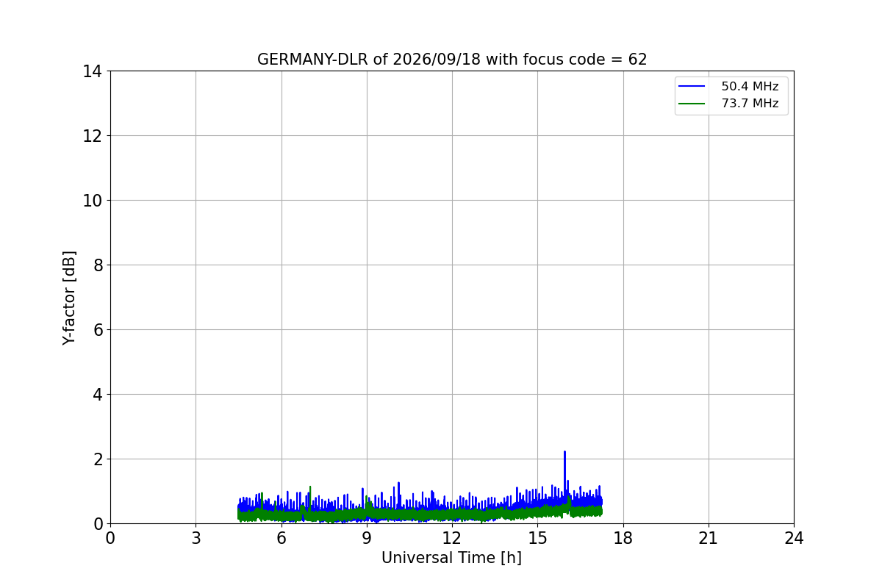Viewport: 882px width, 588px height.
Task: Click the Universal Time [h] axis label
Action: tap(451, 558)
